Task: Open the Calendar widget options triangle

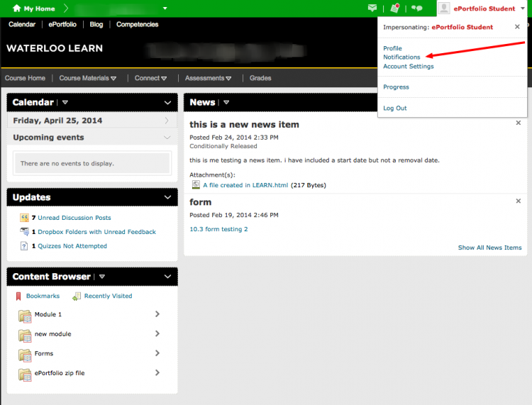Action: (65, 102)
